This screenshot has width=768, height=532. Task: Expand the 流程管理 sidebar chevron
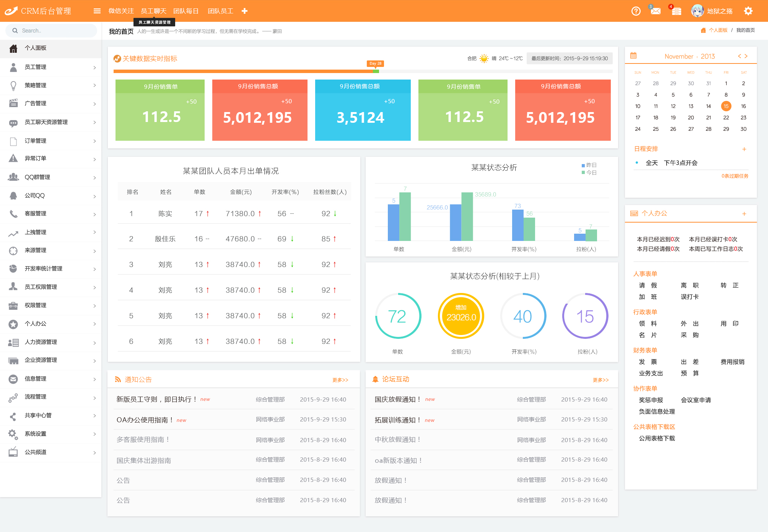click(x=94, y=397)
